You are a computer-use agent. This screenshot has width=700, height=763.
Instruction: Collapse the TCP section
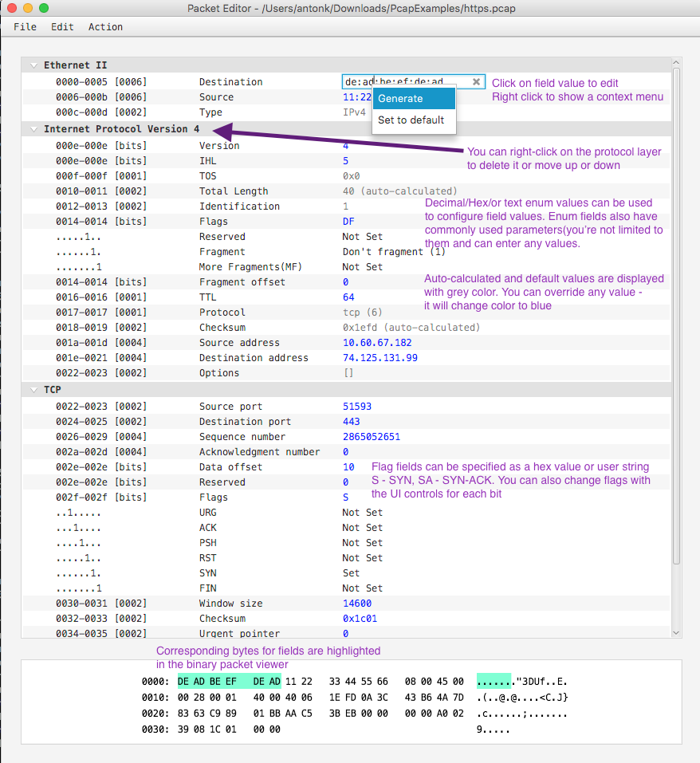(33, 390)
